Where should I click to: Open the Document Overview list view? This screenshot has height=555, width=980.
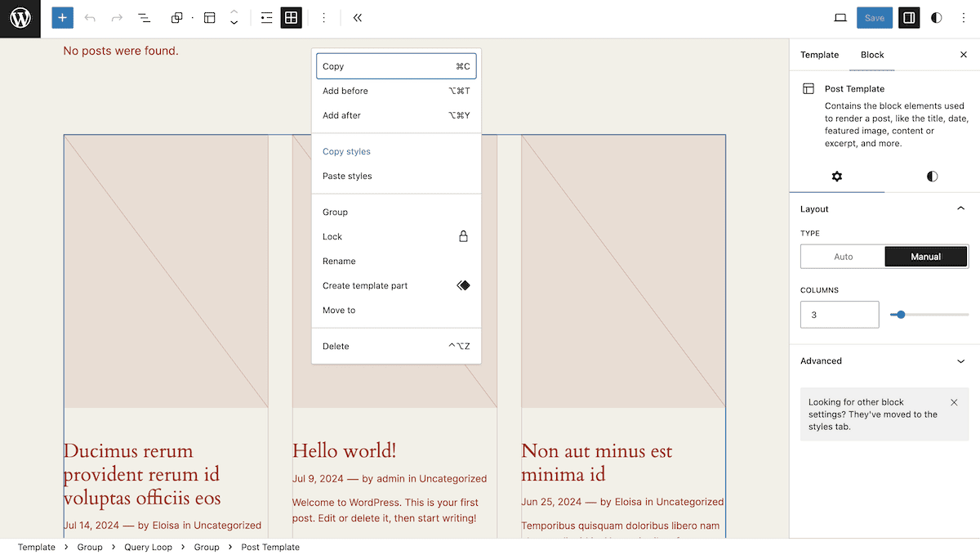point(144,17)
